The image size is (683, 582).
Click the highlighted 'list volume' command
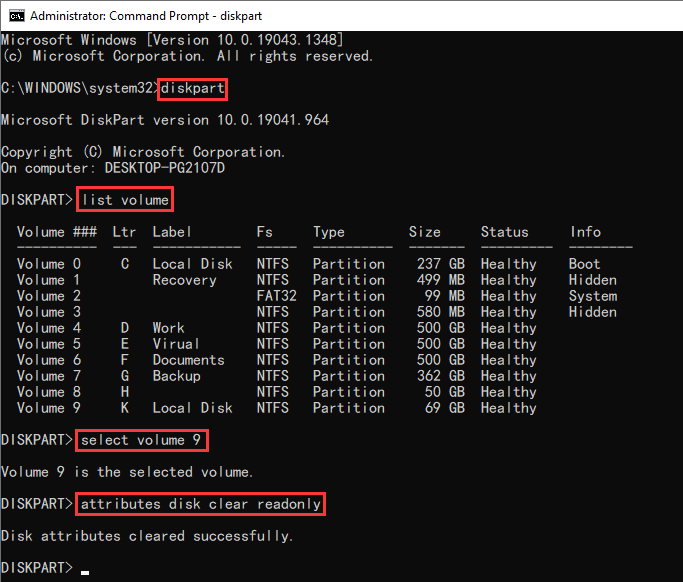tap(125, 200)
